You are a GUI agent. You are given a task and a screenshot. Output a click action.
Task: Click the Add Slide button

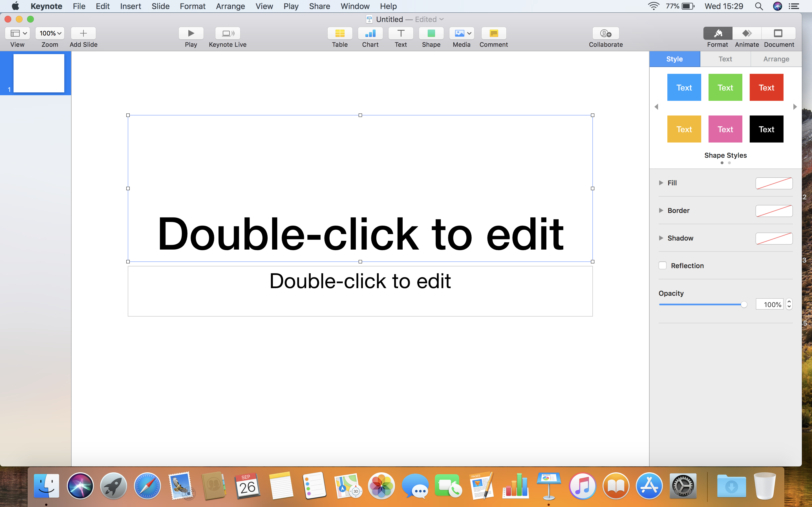point(83,33)
